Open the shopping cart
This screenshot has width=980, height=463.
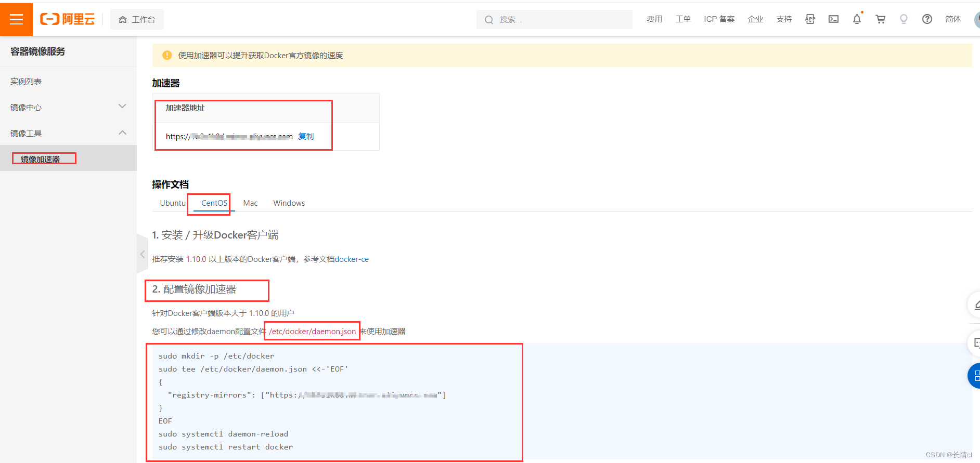point(880,19)
